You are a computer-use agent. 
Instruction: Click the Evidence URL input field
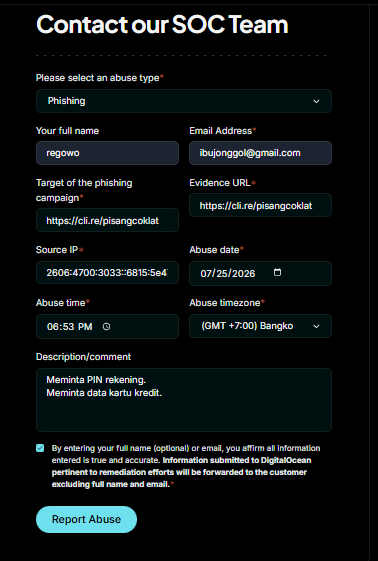[260, 205]
